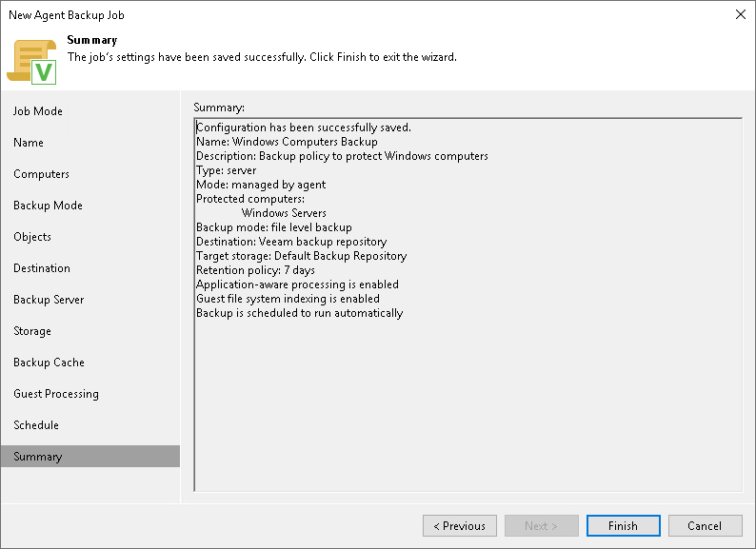The image size is (756, 549).
Task: Click 'Backup is scheduled to run automatically' line
Action: [x=299, y=313]
